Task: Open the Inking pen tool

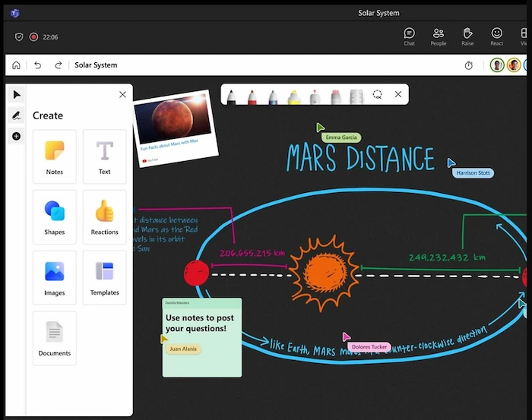Action: 16,115
